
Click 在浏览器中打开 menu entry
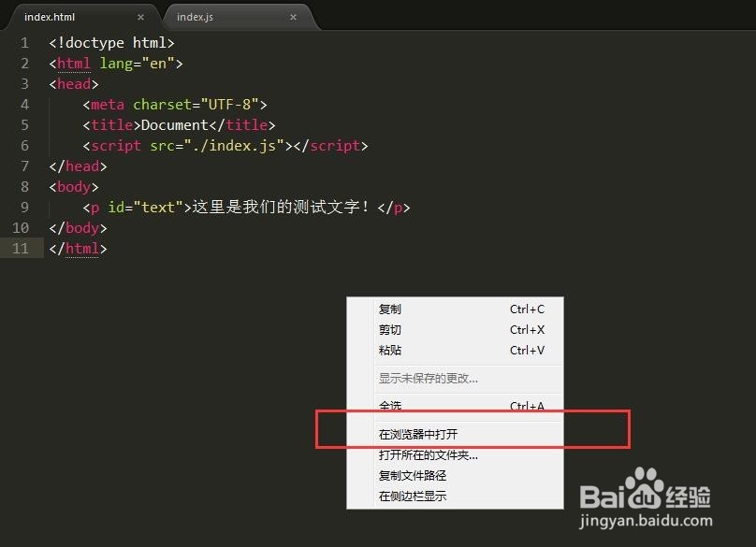click(x=455, y=434)
